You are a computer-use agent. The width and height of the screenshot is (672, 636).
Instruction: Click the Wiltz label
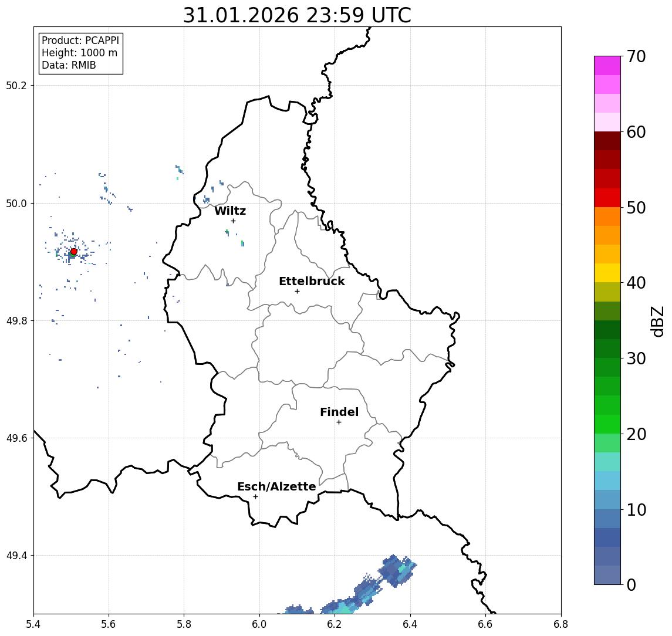tap(230, 211)
